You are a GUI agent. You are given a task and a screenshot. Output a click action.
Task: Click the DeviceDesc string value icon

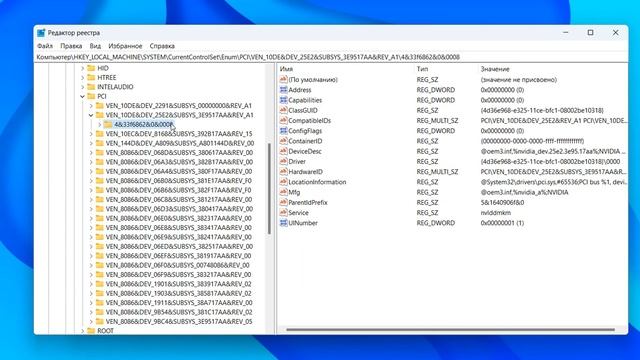tap(283, 151)
